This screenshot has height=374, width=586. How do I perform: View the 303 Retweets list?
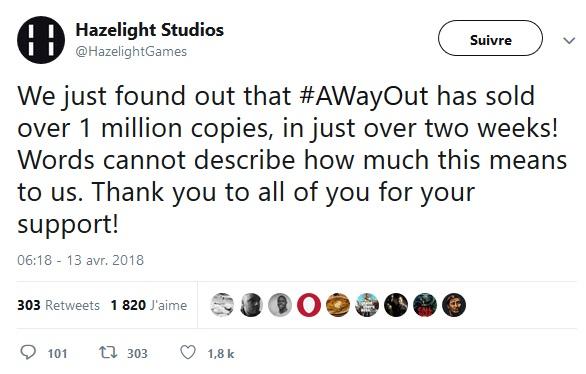point(58,305)
